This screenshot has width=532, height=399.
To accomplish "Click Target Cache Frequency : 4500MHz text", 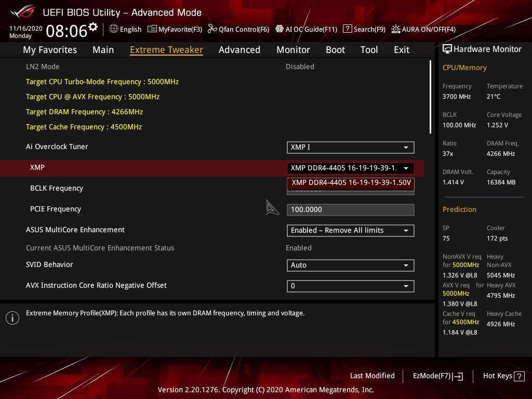I will [84, 127].
